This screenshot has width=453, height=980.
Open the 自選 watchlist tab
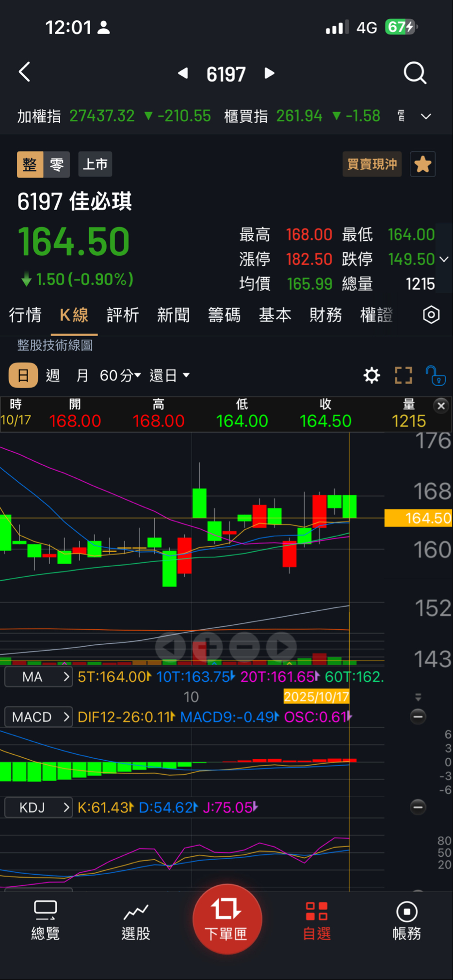pos(317,920)
